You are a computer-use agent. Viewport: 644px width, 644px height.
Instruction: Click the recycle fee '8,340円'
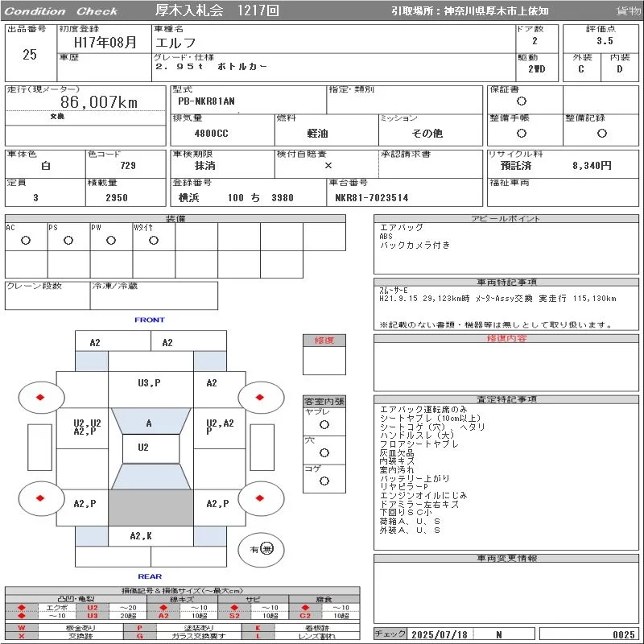pos(592,166)
